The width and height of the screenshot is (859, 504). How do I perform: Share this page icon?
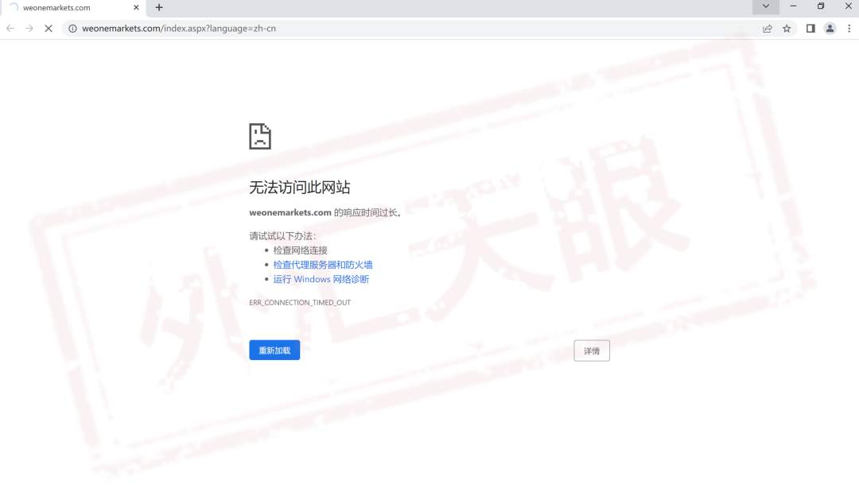767,29
